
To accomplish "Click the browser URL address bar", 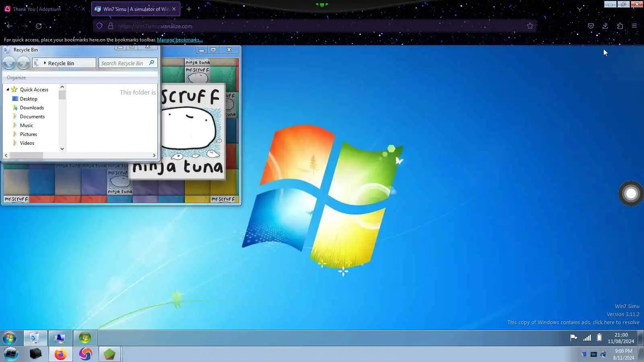I will coord(314,26).
